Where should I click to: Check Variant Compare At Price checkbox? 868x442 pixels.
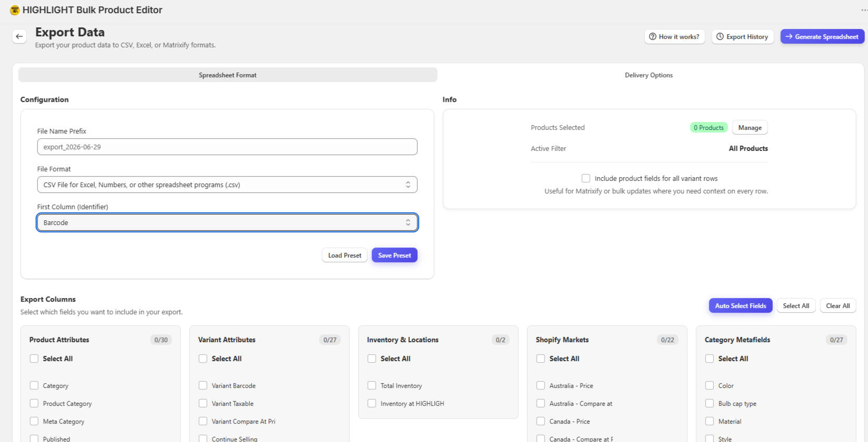tap(203, 421)
